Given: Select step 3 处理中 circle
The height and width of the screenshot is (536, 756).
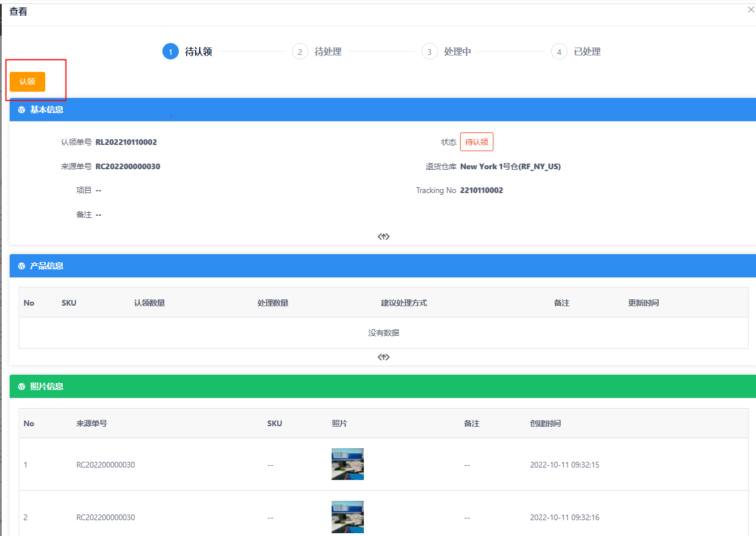Looking at the screenshot, I should [429, 52].
